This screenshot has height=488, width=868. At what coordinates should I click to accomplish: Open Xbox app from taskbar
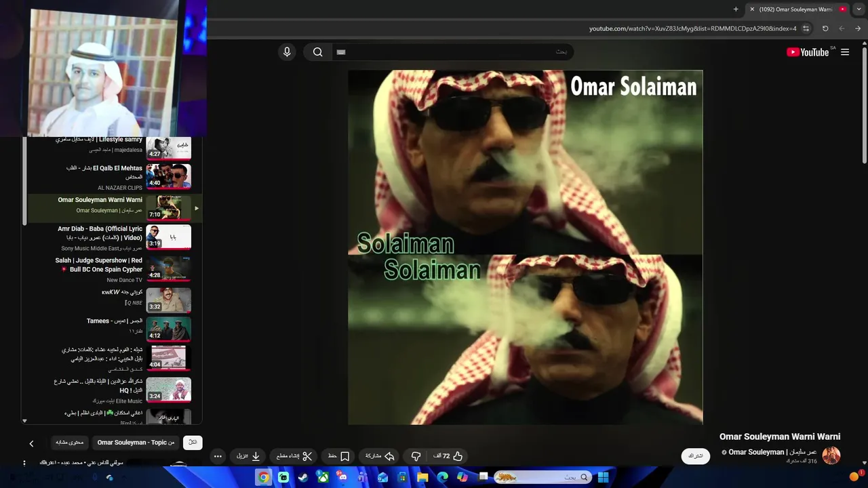323,477
